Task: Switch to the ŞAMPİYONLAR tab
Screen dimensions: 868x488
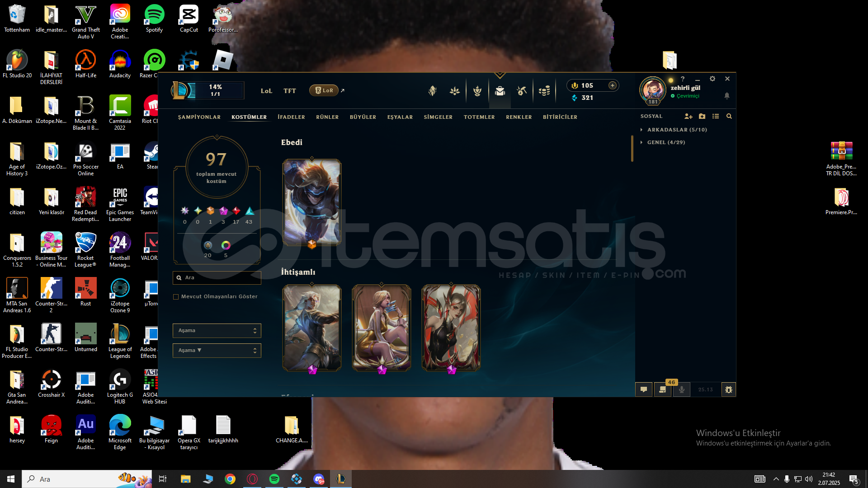Action: click(199, 117)
